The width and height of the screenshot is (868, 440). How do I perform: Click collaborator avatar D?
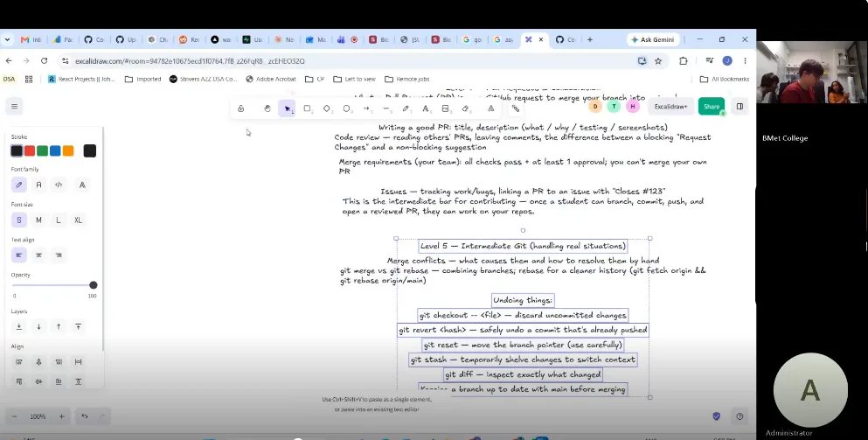(595, 107)
